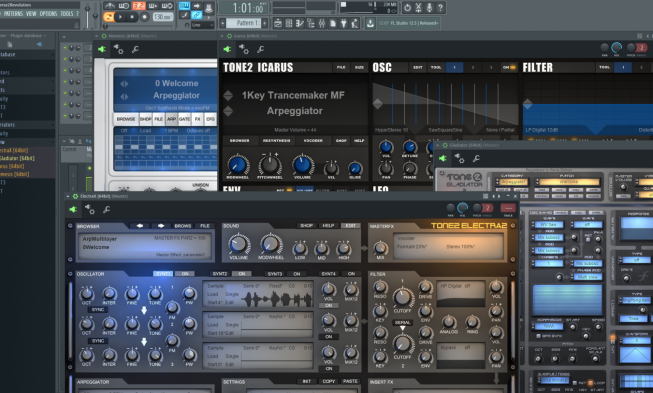Open Electra2 window options menu arrow
Screen dimensions: 653x393
click(x=68, y=196)
